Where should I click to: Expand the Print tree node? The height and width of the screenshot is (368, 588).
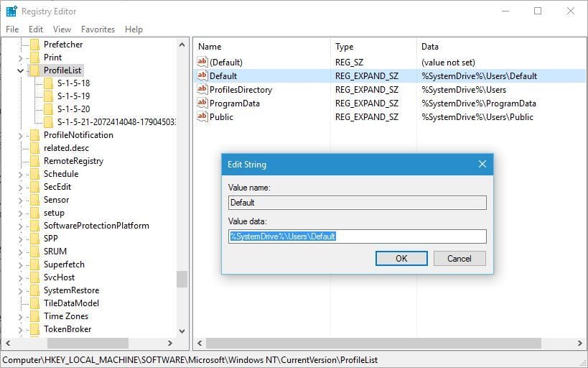coord(20,57)
